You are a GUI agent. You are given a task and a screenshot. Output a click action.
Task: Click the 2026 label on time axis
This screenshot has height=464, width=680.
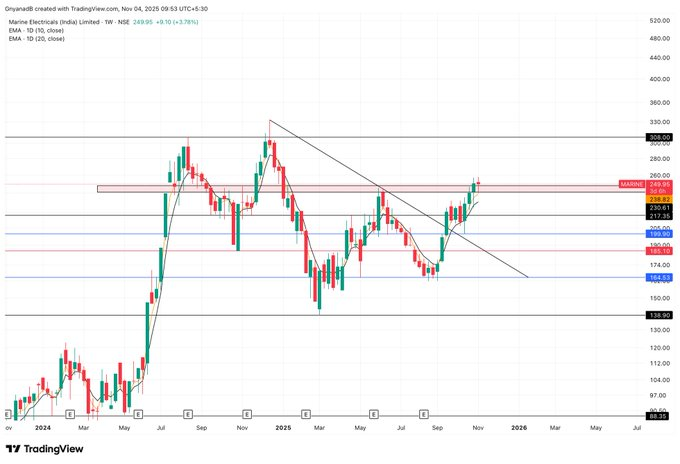(x=519, y=428)
